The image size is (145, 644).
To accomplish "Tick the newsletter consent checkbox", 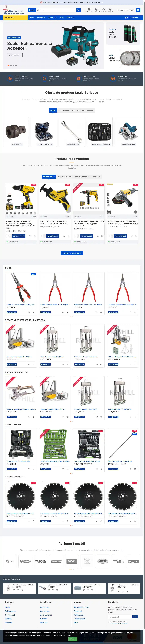I will 109,621.
